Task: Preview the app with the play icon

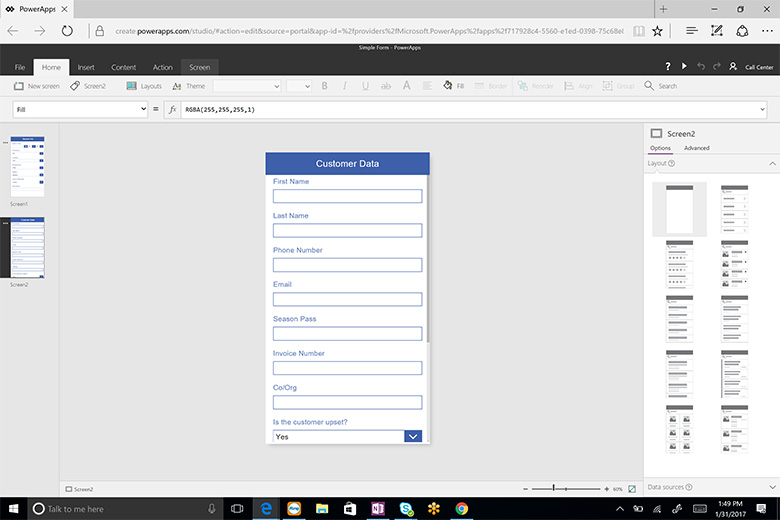Action: 684,67
